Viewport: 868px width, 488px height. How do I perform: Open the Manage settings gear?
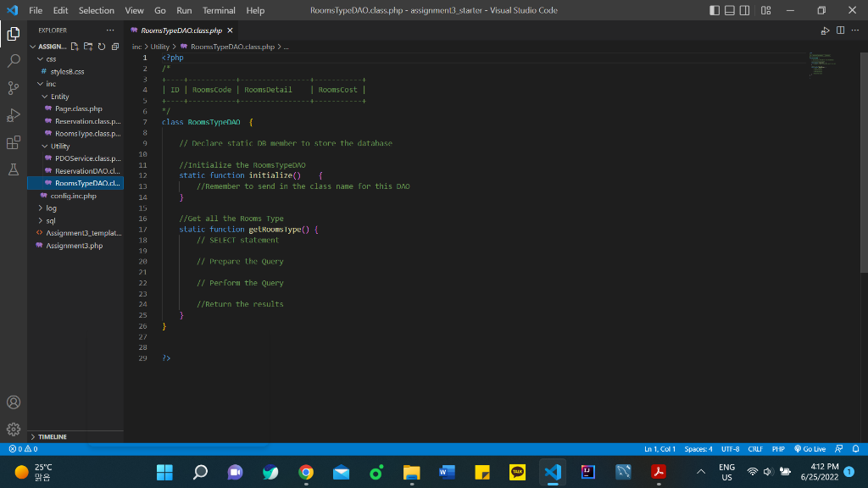tap(14, 429)
